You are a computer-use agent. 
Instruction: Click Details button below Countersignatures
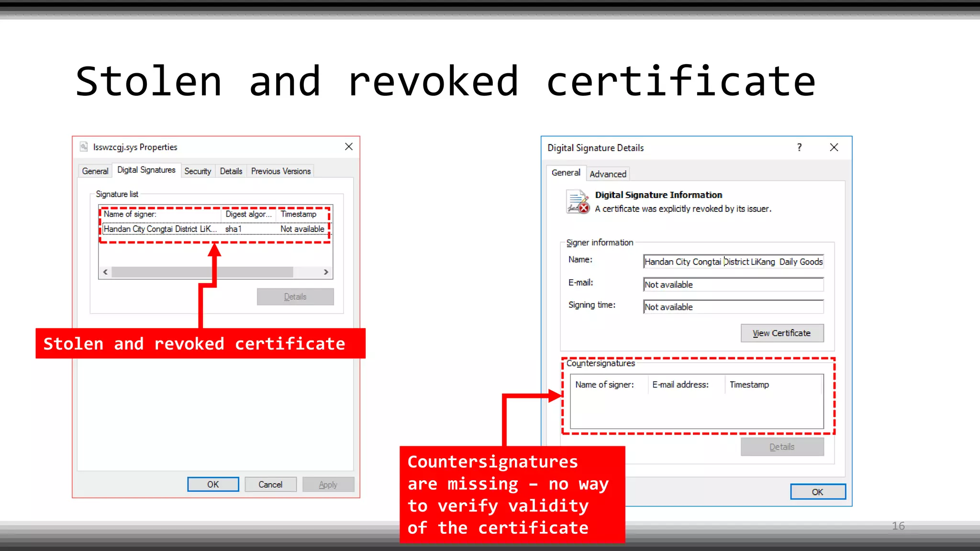782,447
